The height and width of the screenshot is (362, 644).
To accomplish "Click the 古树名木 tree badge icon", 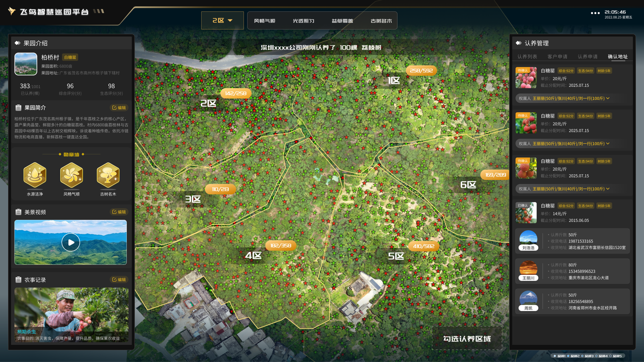I will click(x=108, y=175).
